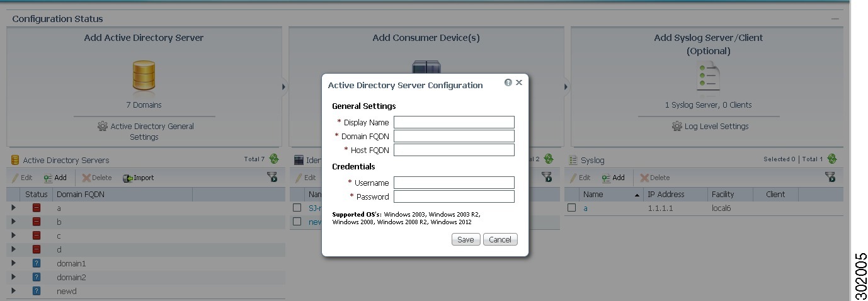The height and width of the screenshot is (301, 868).
Task: Delete the selected Active Directory server
Action: tap(97, 178)
